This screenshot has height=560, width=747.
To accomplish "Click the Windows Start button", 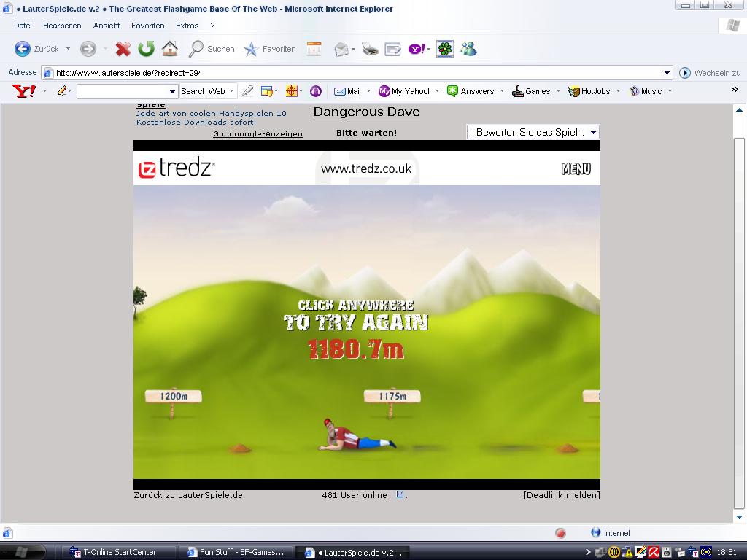I will (x=23, y=553).
